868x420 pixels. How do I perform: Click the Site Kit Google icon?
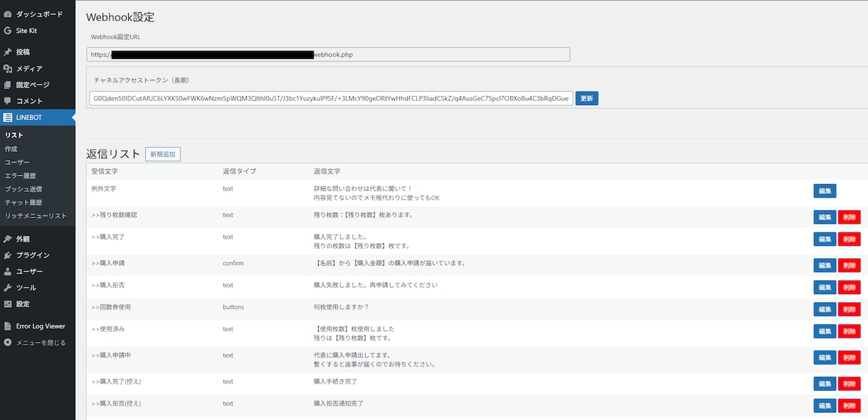pyautogui.click(x=7, y=31)
